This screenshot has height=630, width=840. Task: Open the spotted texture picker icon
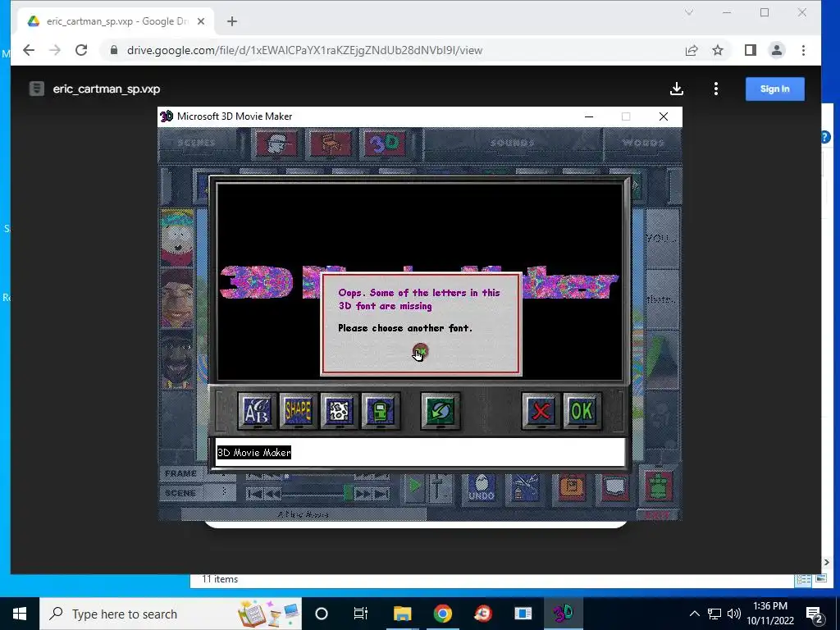pyautogui.click(x=339, y=411)
